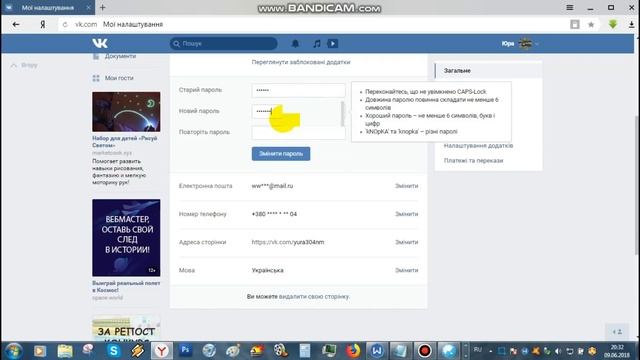Open the drawing set ad thumbnail
This screenshot has height=360, width=640.
[126, 112]
